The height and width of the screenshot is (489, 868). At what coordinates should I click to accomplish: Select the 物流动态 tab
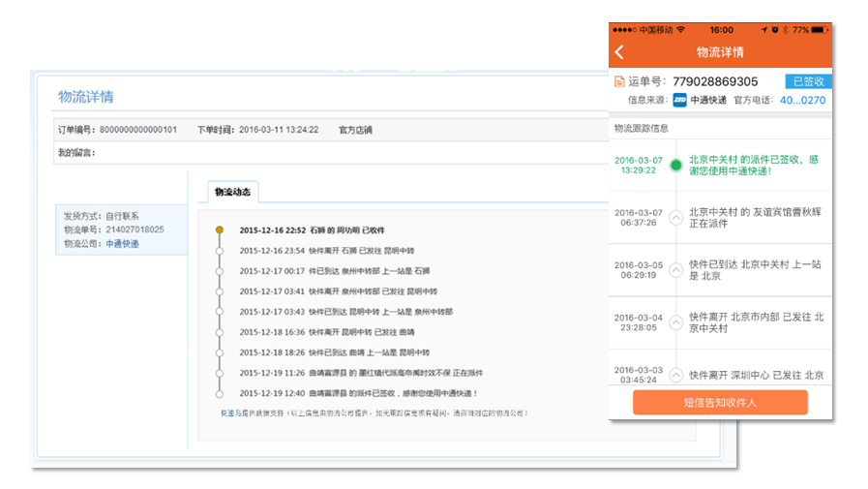(x=232, y=193)
